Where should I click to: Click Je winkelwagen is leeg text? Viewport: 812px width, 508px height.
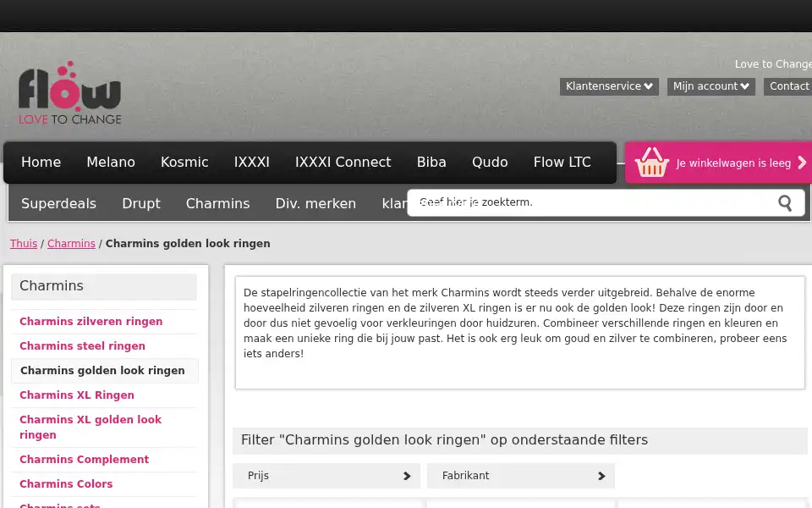(x=733, y=163)
